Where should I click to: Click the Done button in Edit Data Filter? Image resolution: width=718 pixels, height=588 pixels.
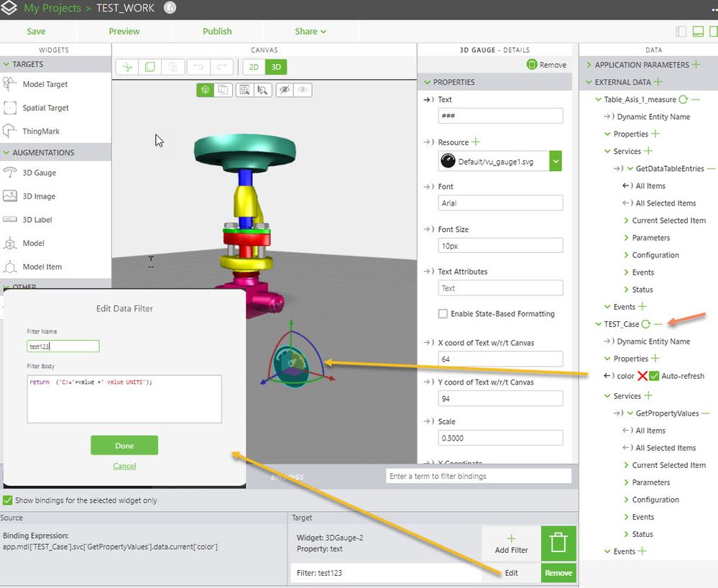(x=124, y=446)
